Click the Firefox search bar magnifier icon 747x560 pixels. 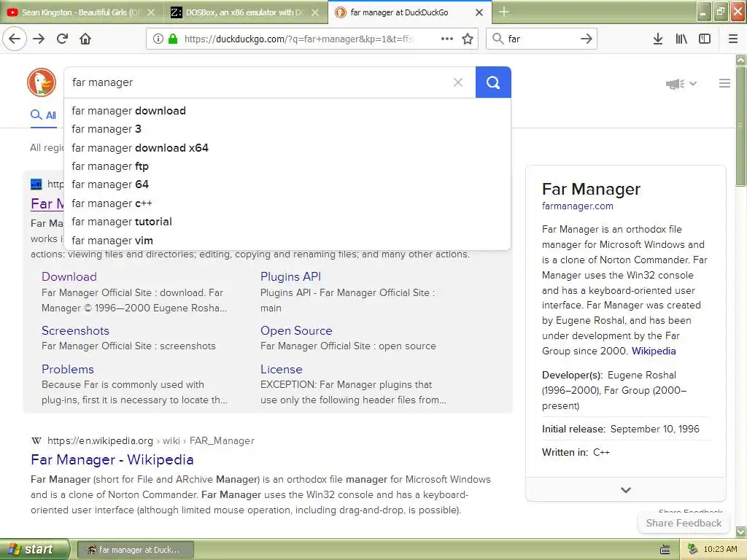[498, 39]
